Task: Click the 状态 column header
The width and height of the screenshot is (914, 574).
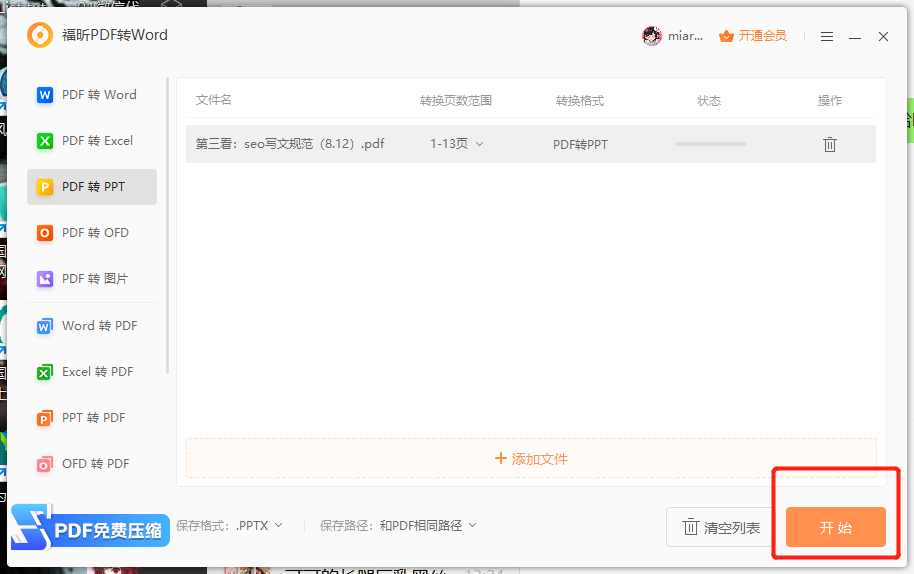Action: tap(709, 101)
